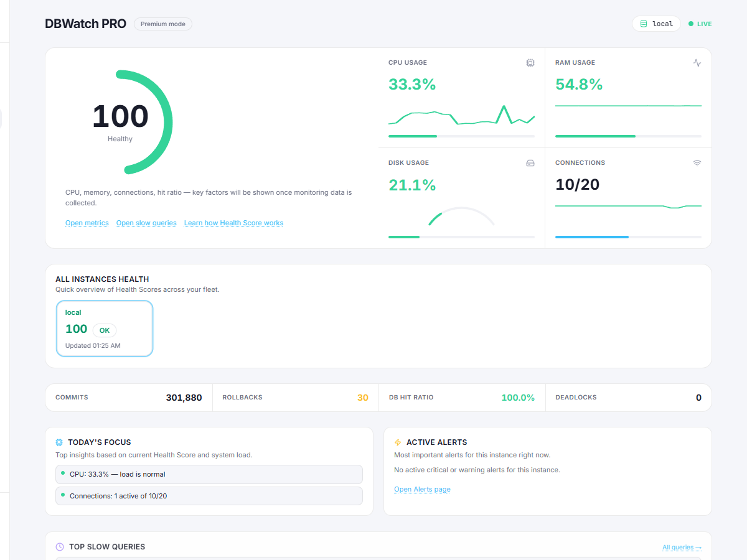747x560 pixels.
Task: Click the CPU chip icon on CPU Usage card
Action: point(530,63)
